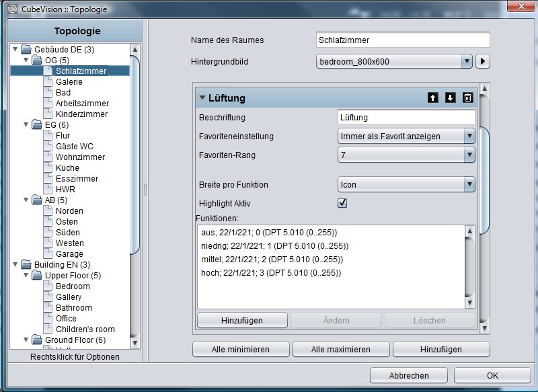Toggle the Highlight Aktiv checkbox
The height and width of the screenshot is (392, 538).
tap(342, 203)
